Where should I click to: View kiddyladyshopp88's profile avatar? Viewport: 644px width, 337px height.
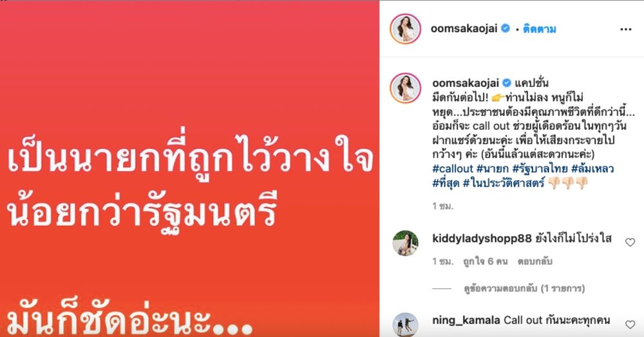coord(405,242)
